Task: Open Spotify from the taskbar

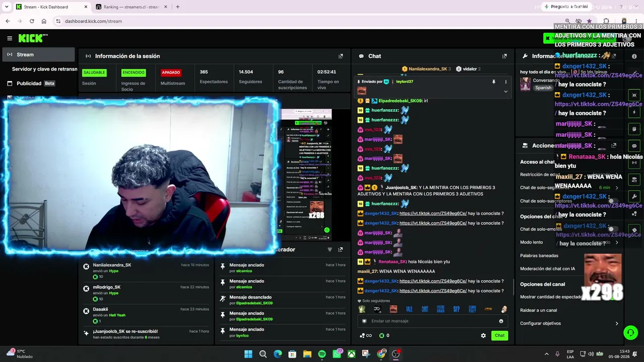Action: [322, 354]
